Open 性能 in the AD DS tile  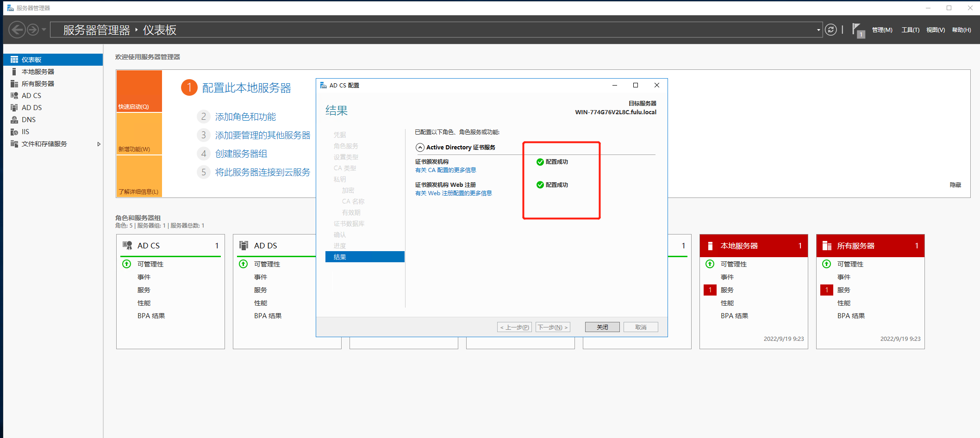click(x=261, y=303)
